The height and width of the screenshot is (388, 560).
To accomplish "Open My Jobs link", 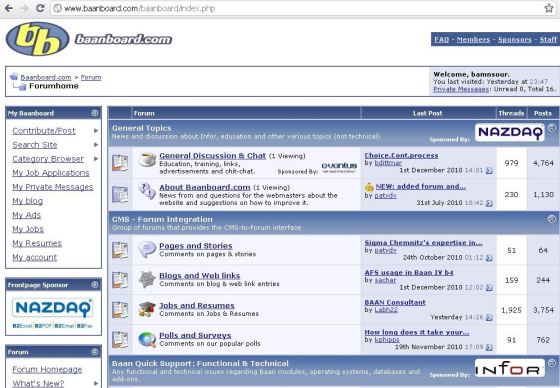I will pos(28,229).
